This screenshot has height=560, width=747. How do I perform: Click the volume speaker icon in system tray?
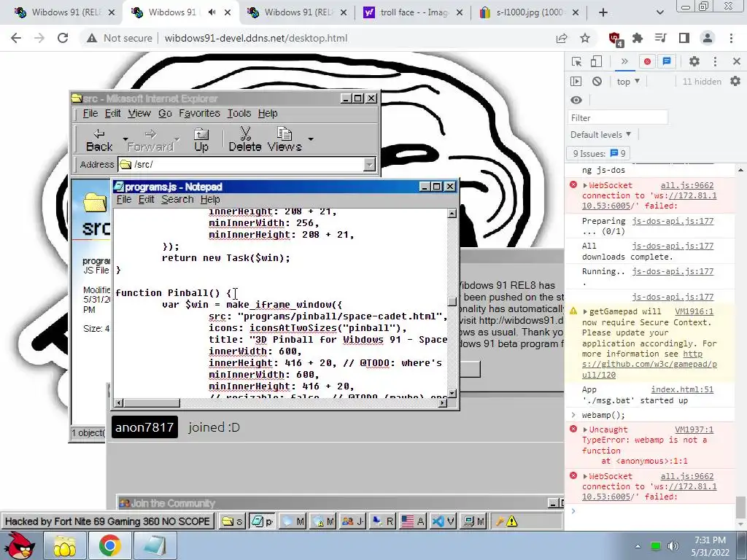pos(673,546)
